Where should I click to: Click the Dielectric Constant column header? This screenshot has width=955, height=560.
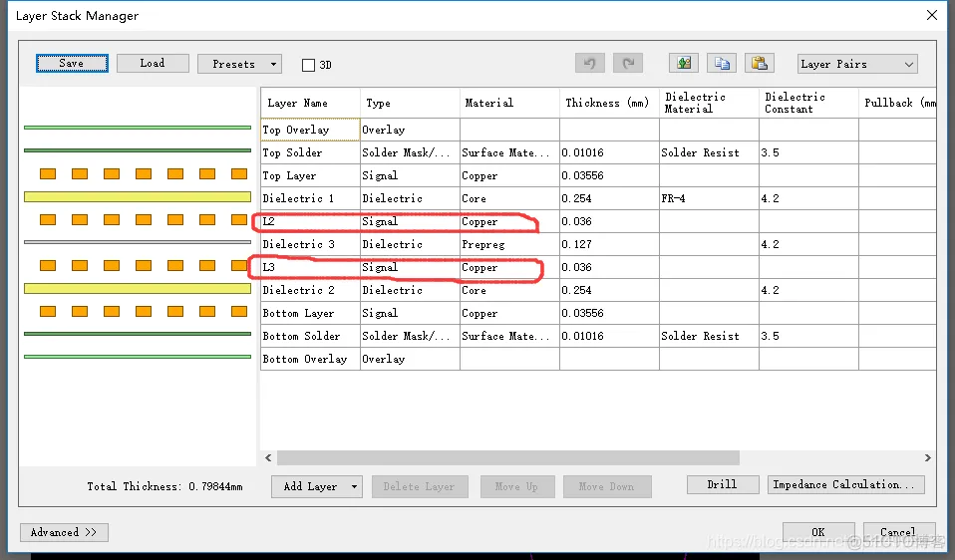tap(808, 103)
